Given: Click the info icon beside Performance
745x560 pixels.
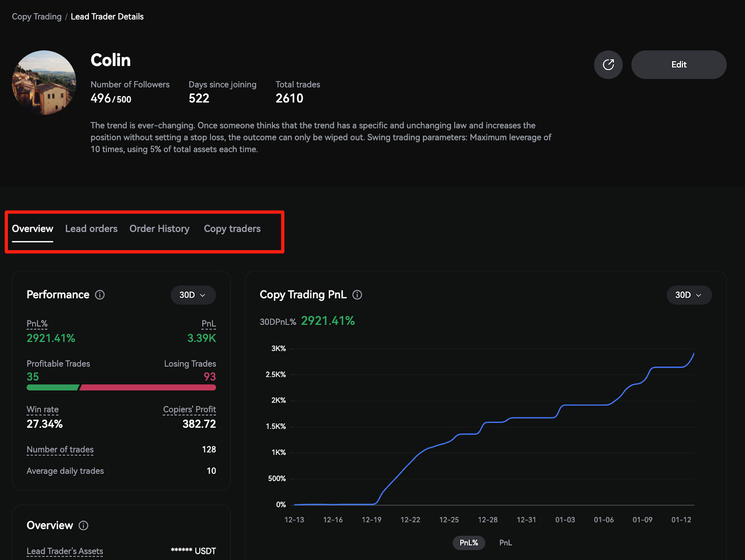Looking at the screenshot, I should 100,295.
